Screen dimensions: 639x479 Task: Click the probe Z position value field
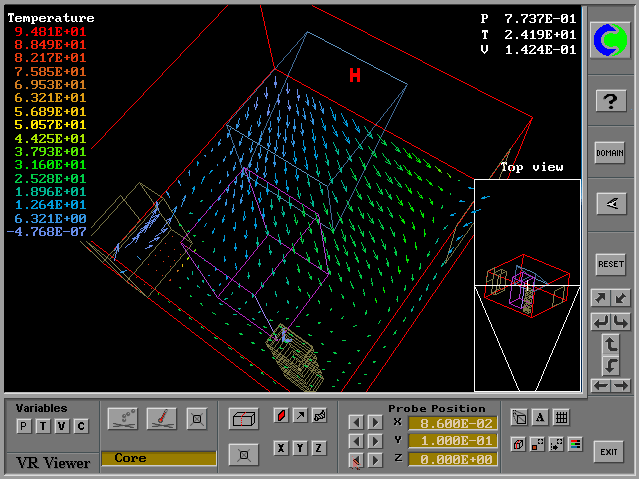(450, 459)
